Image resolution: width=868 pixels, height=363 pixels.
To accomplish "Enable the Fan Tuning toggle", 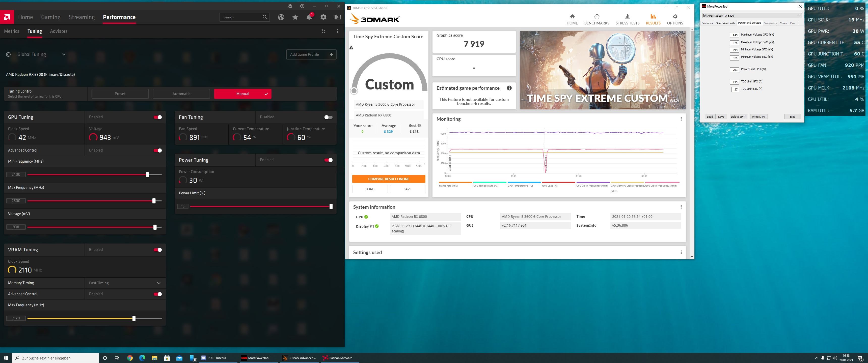I will [x=328, y=117].
